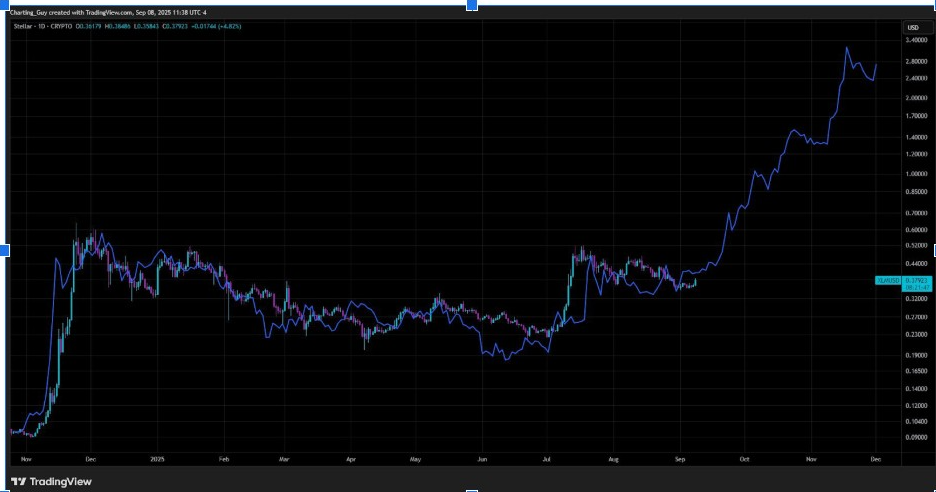The image size is (936, 492).
Task: Click the Apr label on time axis
Action: [x=351, y=460]
